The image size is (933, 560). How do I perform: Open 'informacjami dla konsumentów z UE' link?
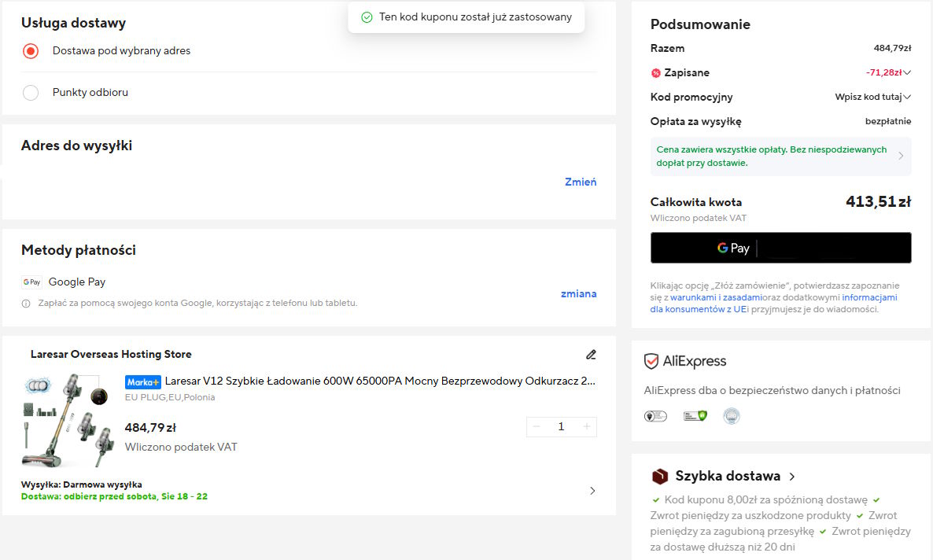[773, 304]
